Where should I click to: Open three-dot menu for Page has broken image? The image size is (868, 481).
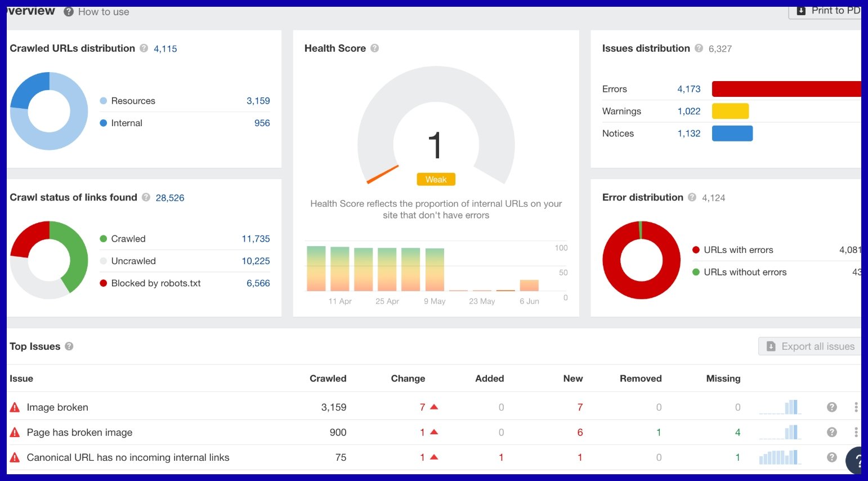point(856,433)
